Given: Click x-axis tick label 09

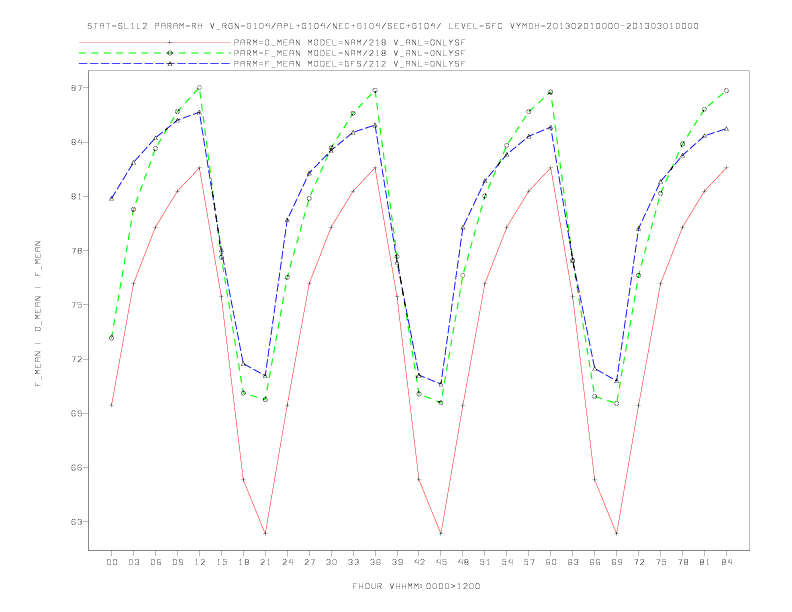Looking at the screenshot, I should pos(177,562).
